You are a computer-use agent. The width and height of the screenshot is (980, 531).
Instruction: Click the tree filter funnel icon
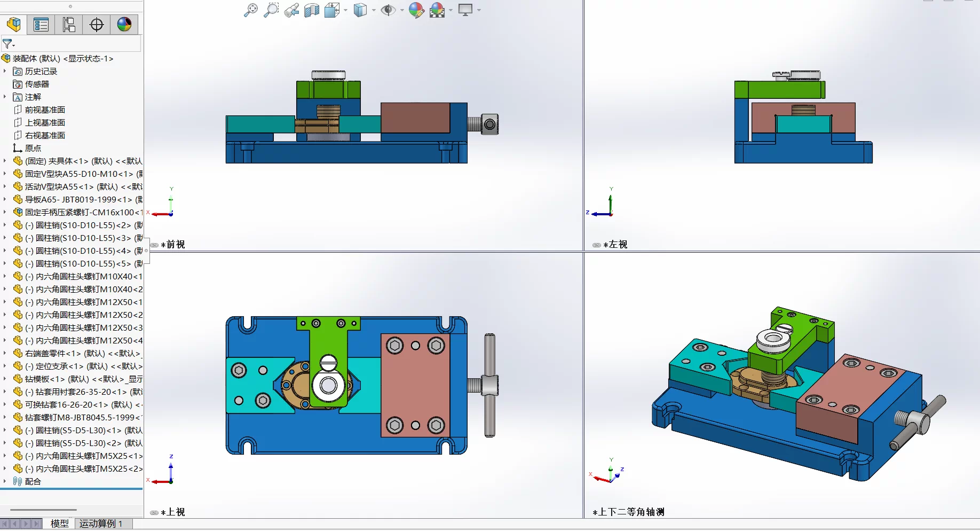point(7,44)
